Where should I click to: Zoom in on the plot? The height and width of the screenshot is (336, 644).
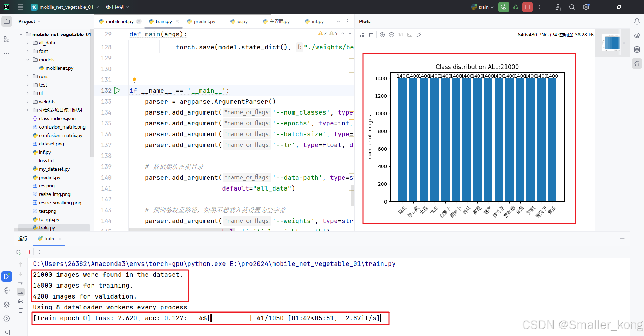tap(382, 35)
